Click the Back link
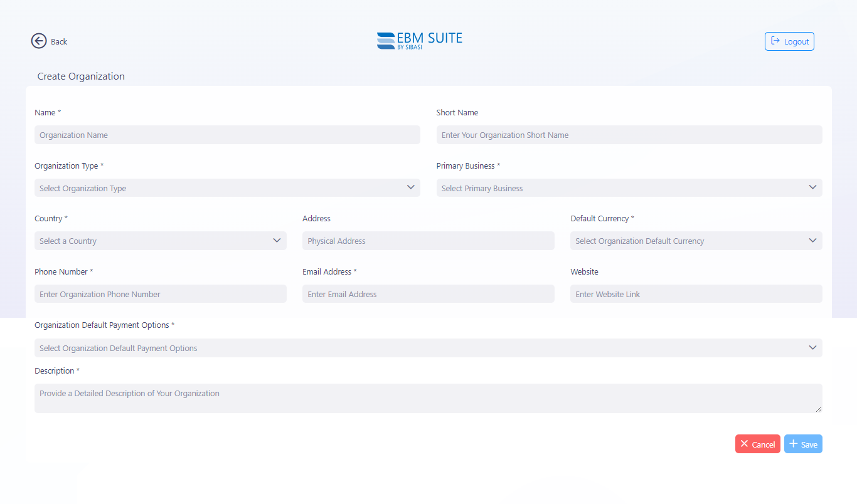The width and height of the screenshot is (857, 504). (58, 41)
